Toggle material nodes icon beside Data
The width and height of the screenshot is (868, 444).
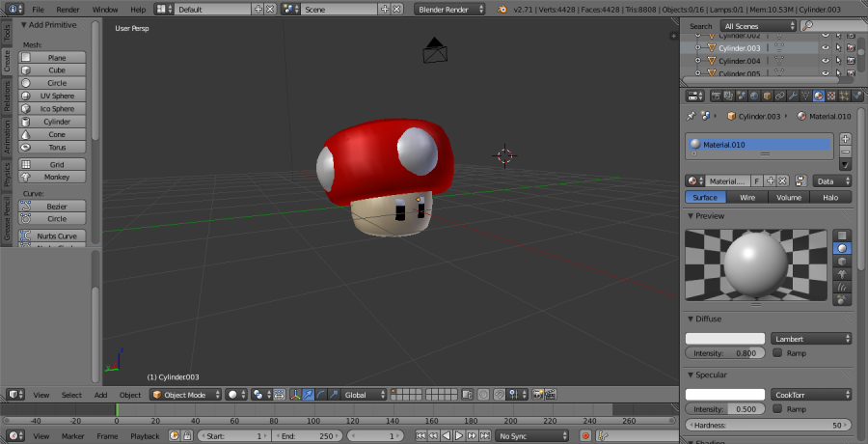click(800, 180)
